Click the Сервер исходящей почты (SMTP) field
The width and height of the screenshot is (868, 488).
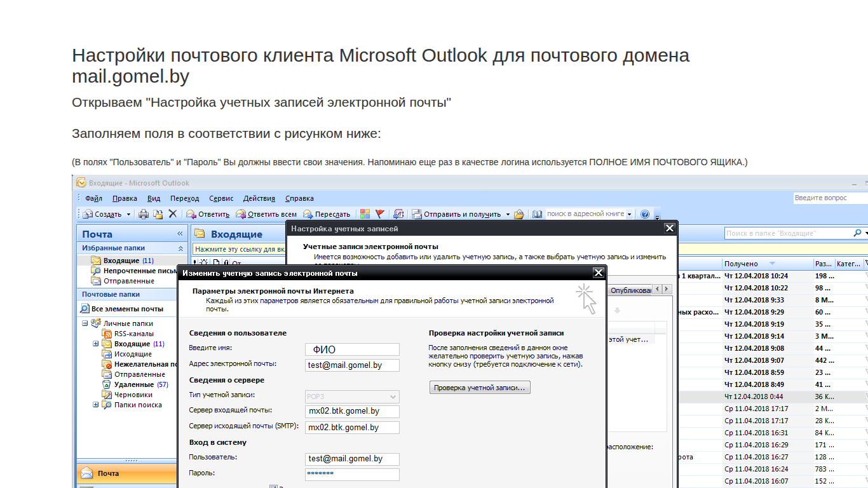coord(352,428)
